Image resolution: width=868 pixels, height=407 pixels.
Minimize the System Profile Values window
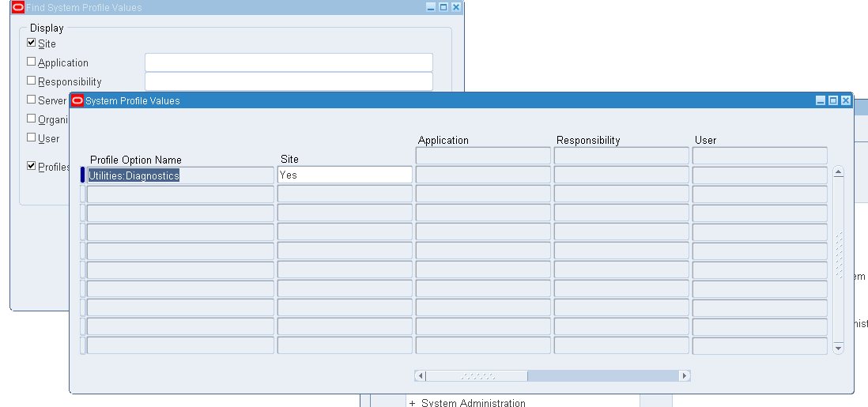coord(821,101)
